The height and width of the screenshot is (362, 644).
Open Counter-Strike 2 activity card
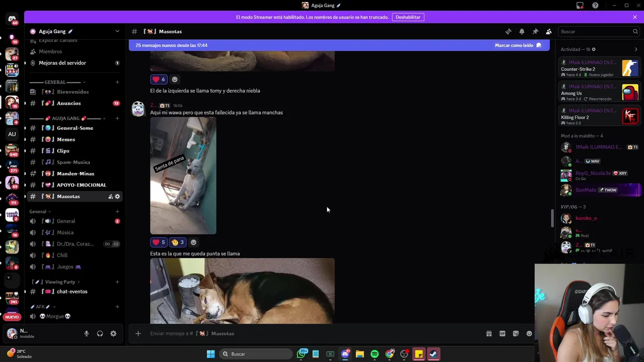600,68
